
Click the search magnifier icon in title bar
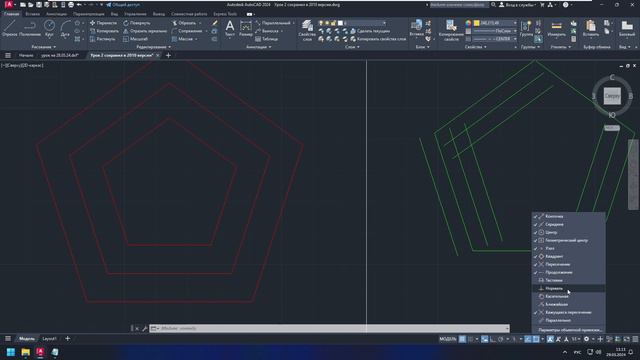tap(493, 5)
